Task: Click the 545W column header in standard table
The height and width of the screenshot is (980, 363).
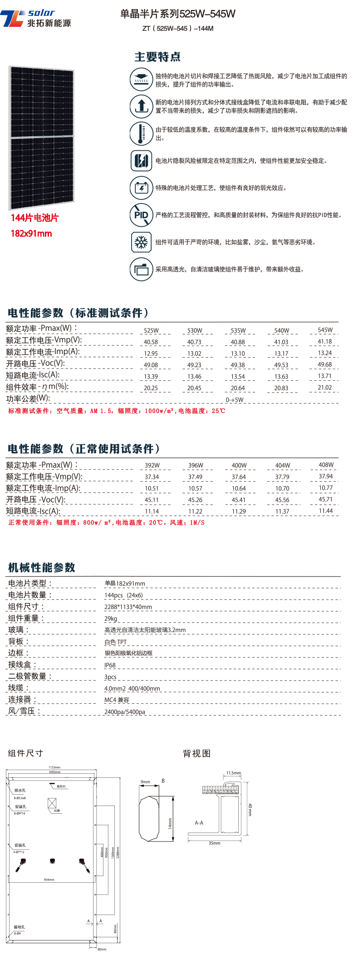Action: 325,330
